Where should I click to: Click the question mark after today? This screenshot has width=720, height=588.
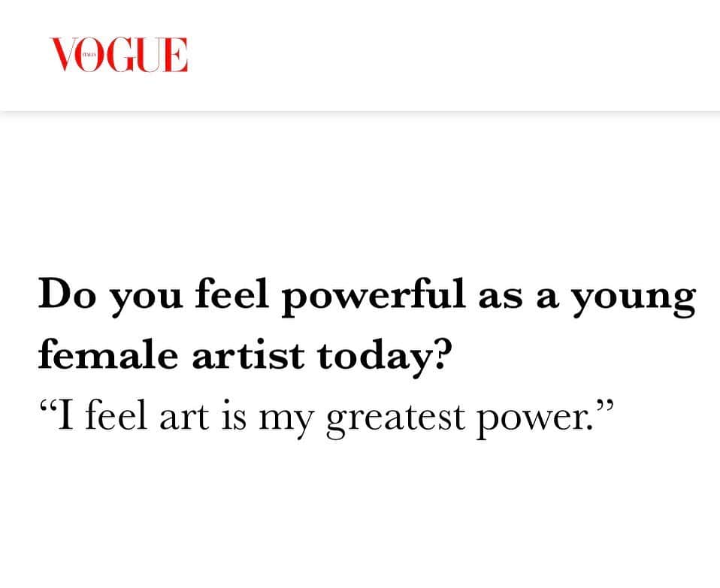click(437, 355)
